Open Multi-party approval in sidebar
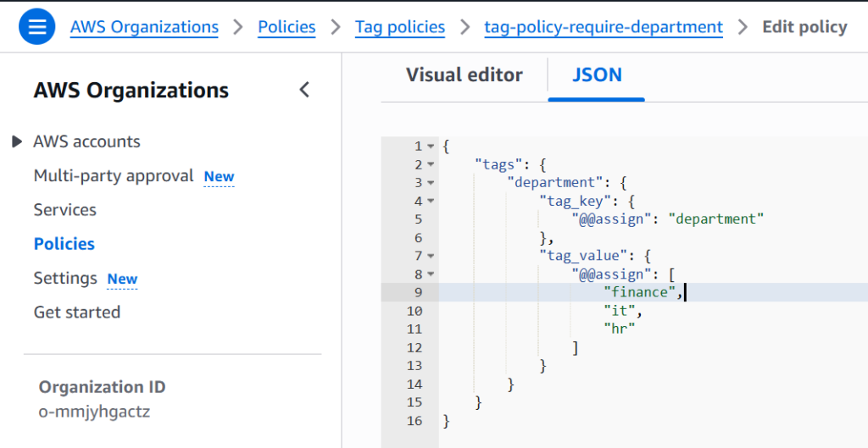The width and height of the screenshot is (868, 448). (114, 176)
